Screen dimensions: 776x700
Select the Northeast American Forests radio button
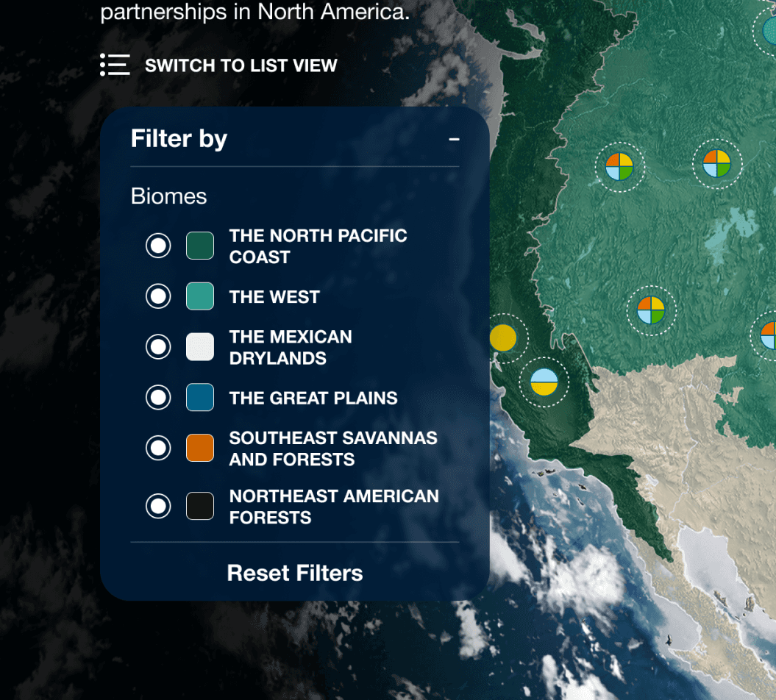tap(157, 506)
